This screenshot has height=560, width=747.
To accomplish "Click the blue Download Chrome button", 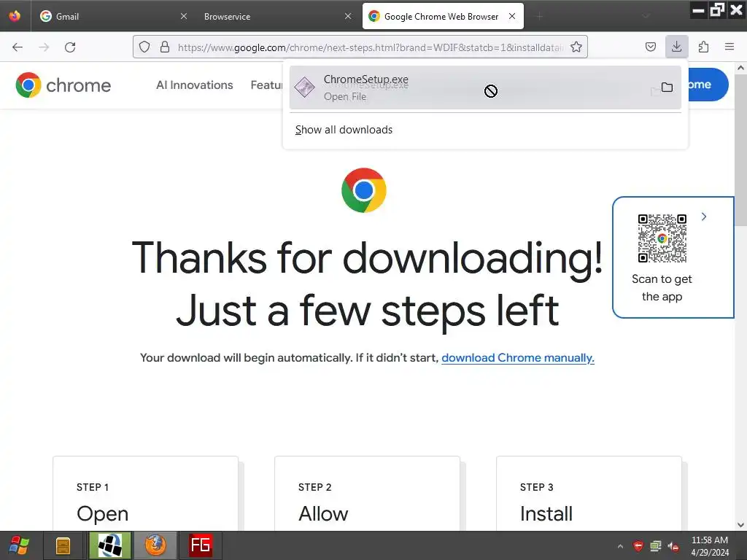I will [x=708, y=85].
